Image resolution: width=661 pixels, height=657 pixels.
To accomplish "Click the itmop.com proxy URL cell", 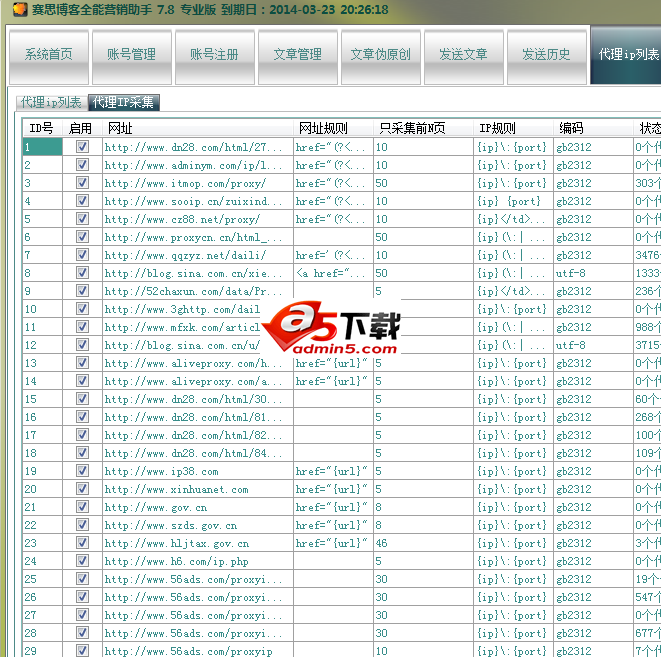I will [x=196, y=183].
